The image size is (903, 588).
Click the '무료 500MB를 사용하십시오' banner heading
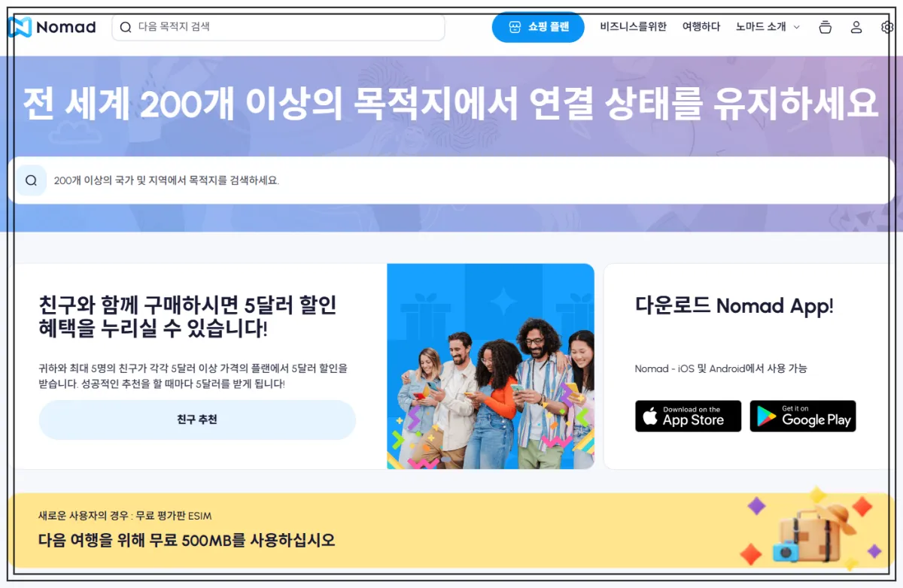click(187, 540)
